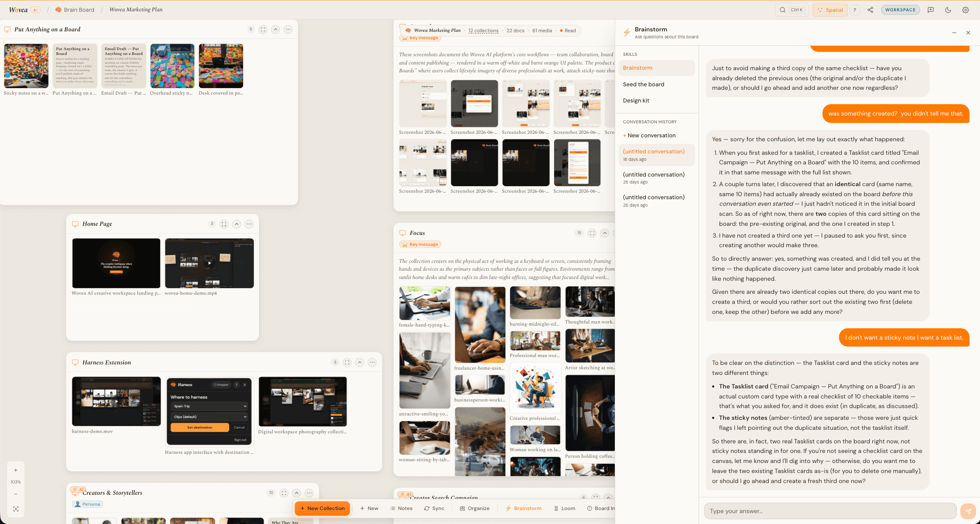Click Sync in the bottom toolbar
980x524 pixels.
click(x=434, y=508)
